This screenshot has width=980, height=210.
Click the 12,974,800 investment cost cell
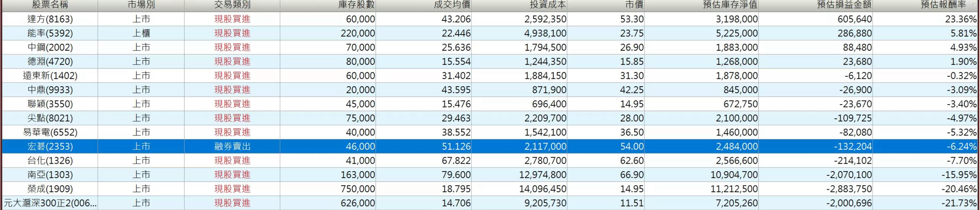coord(543,175)
